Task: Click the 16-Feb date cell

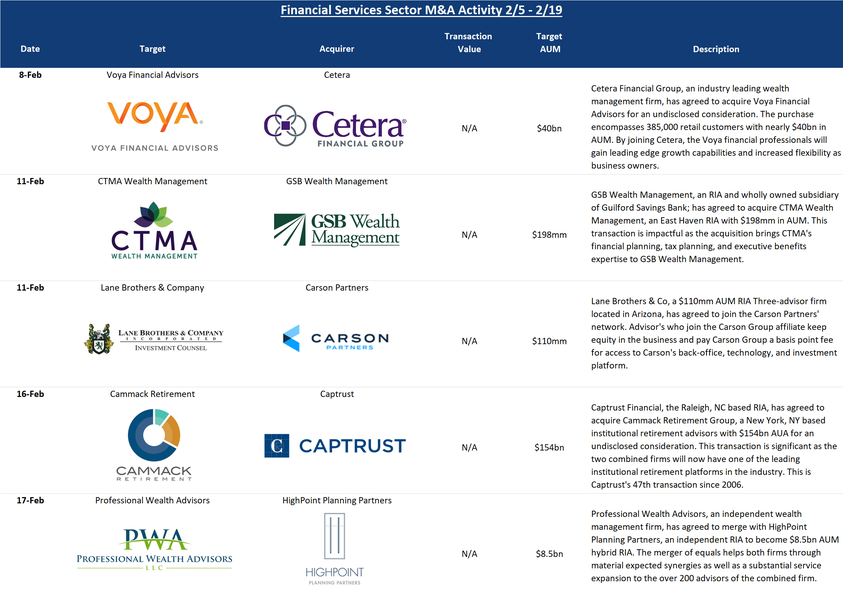Action: pos(30,394)
